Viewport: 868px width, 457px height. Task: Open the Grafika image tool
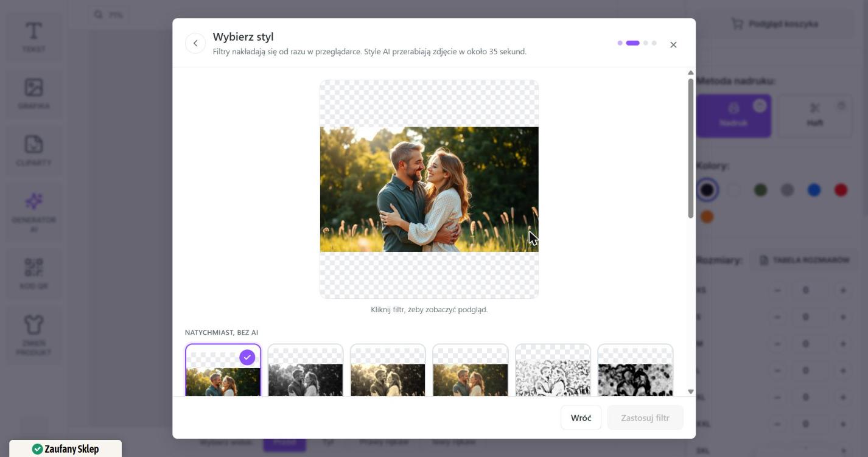(33, 94)
